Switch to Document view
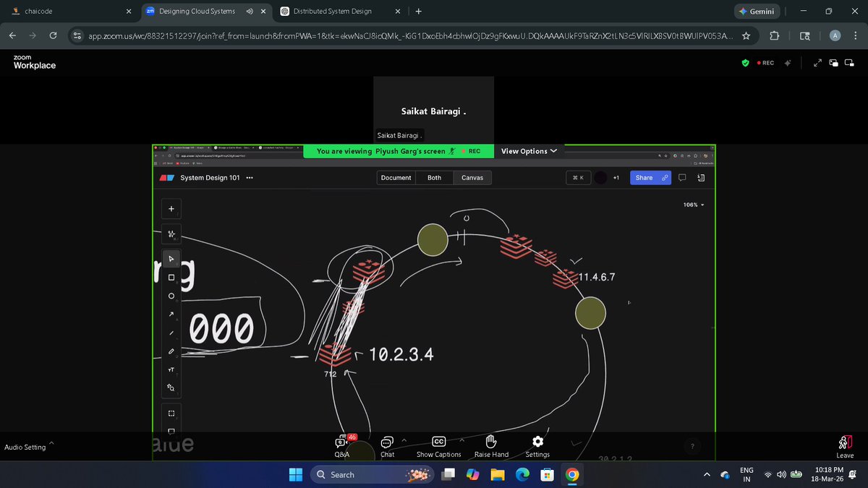The width and height of the screenshot is (868, 488). click(x=396, y=178)
